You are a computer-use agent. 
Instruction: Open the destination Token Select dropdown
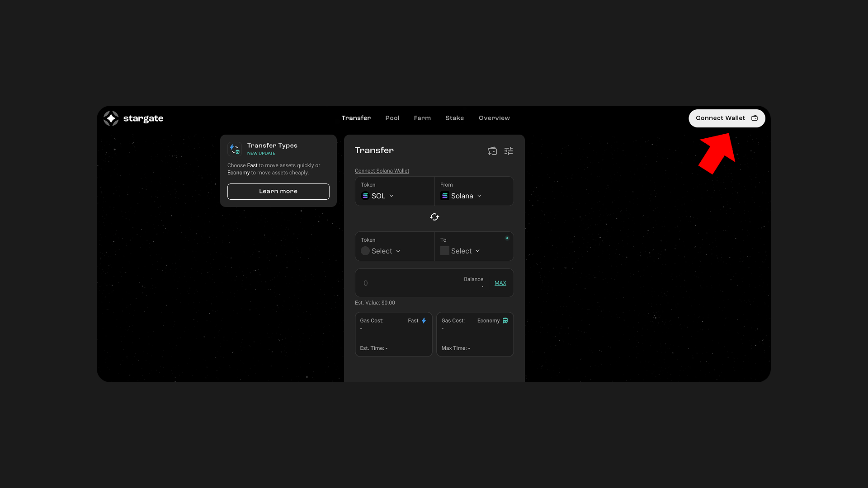tap(382, 251)
